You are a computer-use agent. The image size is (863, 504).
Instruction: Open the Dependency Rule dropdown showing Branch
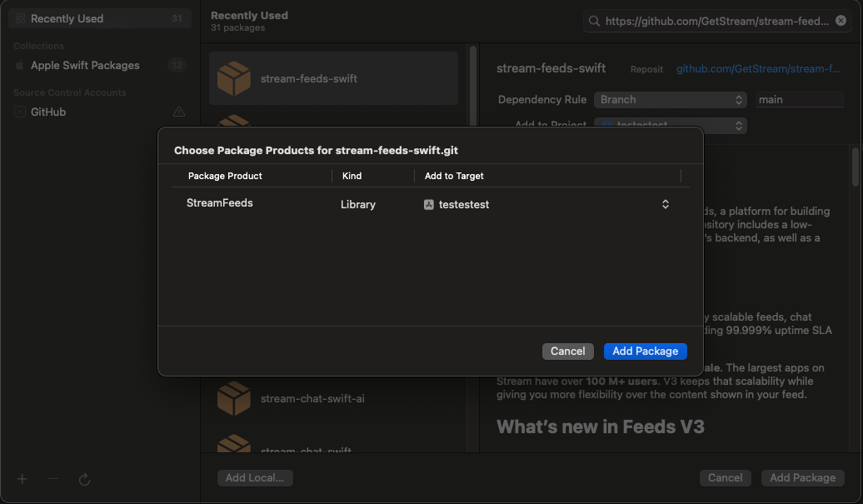(671, 99)
